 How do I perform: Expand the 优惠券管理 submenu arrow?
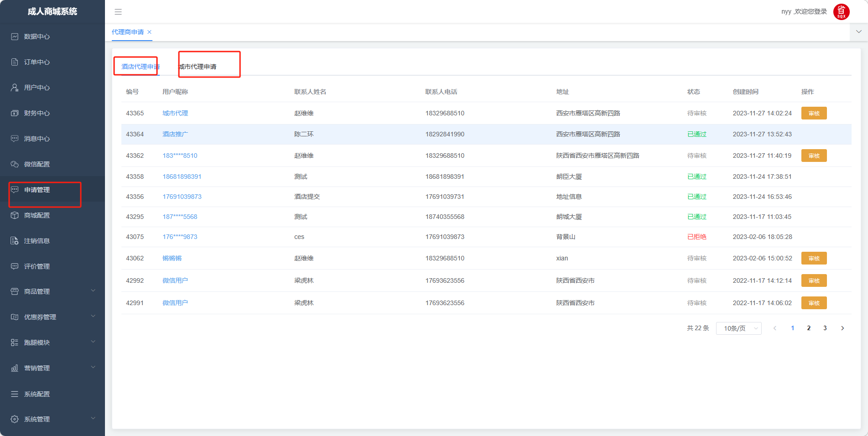click(x=93, y=317)
